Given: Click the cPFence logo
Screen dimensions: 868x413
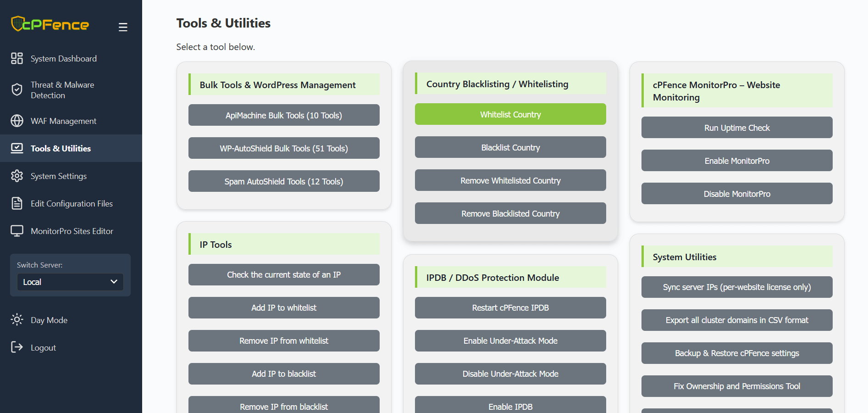Looking at the screenshot, I should pos(50,24).
